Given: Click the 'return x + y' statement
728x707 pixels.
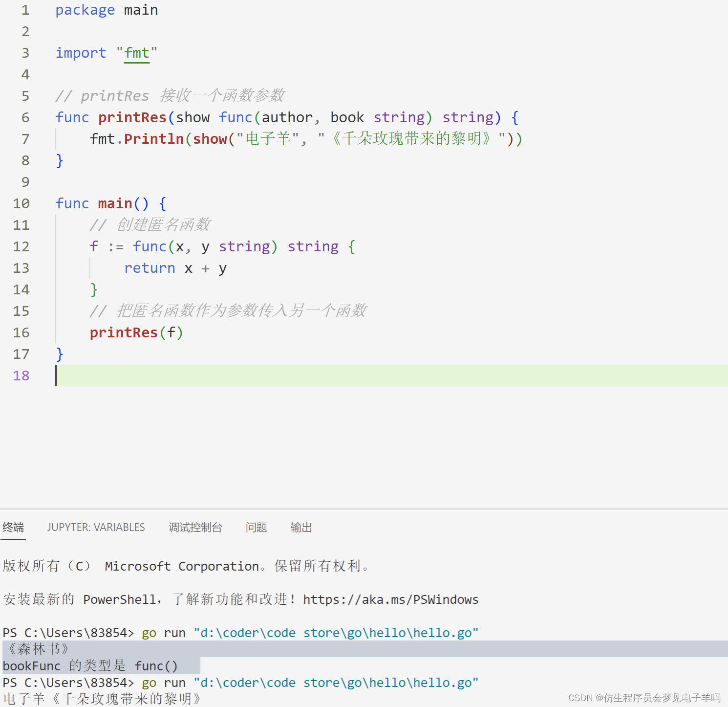Looking at the screenshot, I should click(x=175, y=268).
